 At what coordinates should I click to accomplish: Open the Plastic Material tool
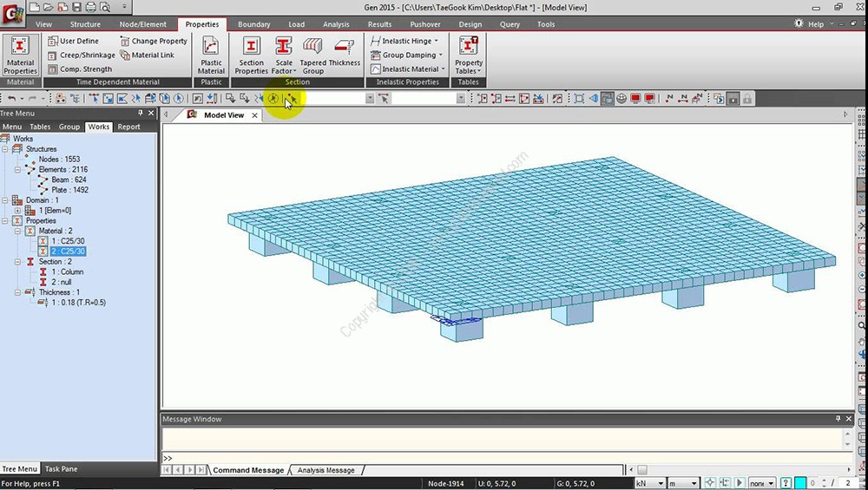[x=211, y=55]
